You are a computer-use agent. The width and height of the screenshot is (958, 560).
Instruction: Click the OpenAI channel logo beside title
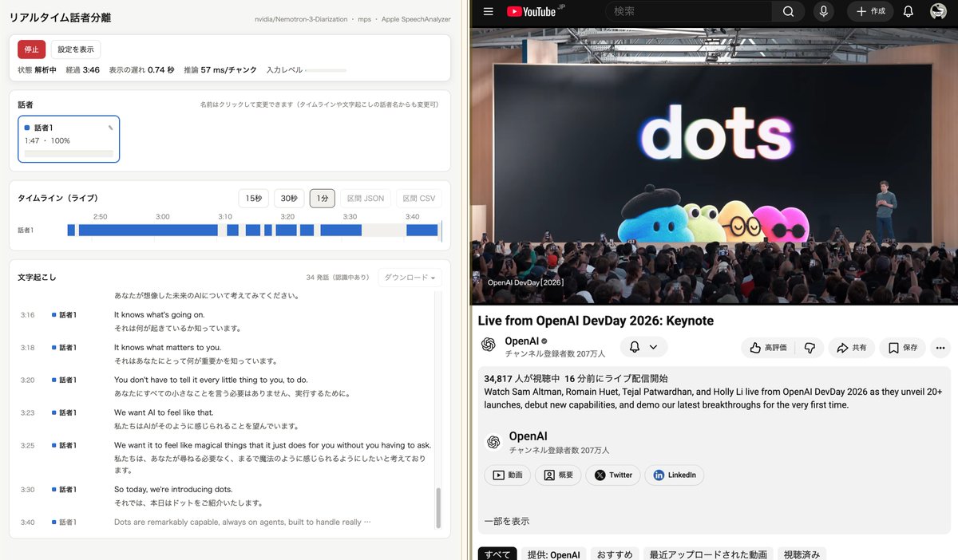click(489, 345)
